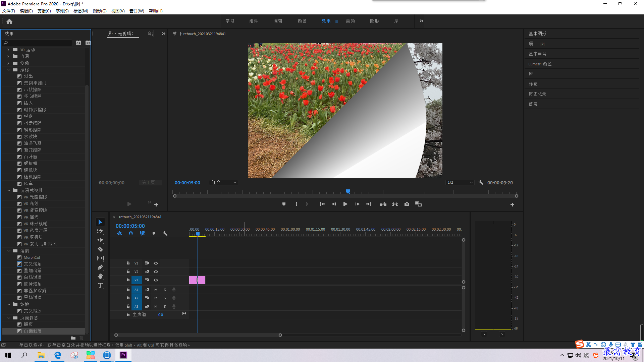The width and height of the screenshot is (644, 362).
Task: Select the Slip tool
Action: (x=100, y=258)
